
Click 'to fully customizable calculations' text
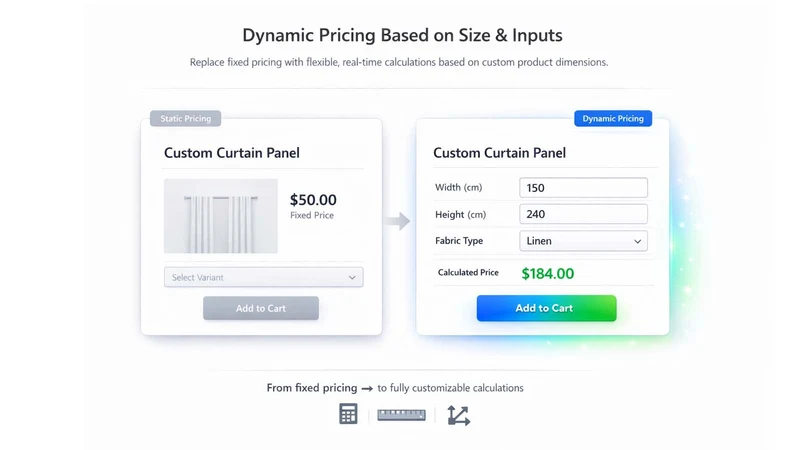[x=450, y=388]
